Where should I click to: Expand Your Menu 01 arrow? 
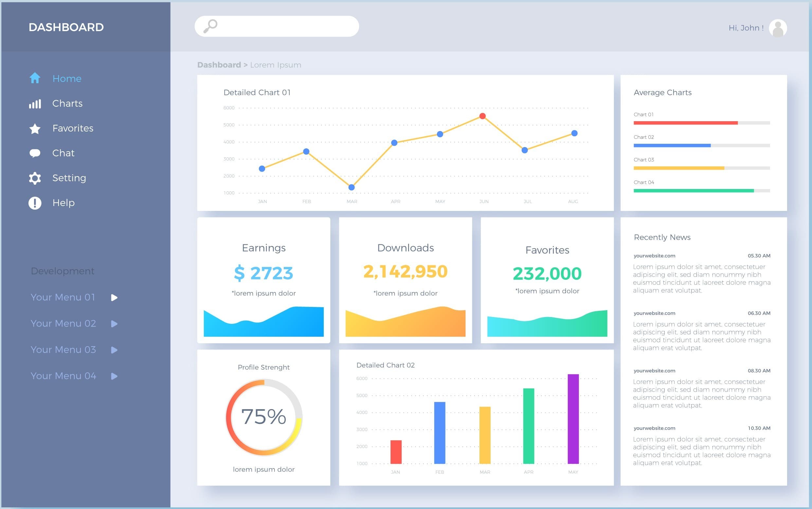coord(114,298)
